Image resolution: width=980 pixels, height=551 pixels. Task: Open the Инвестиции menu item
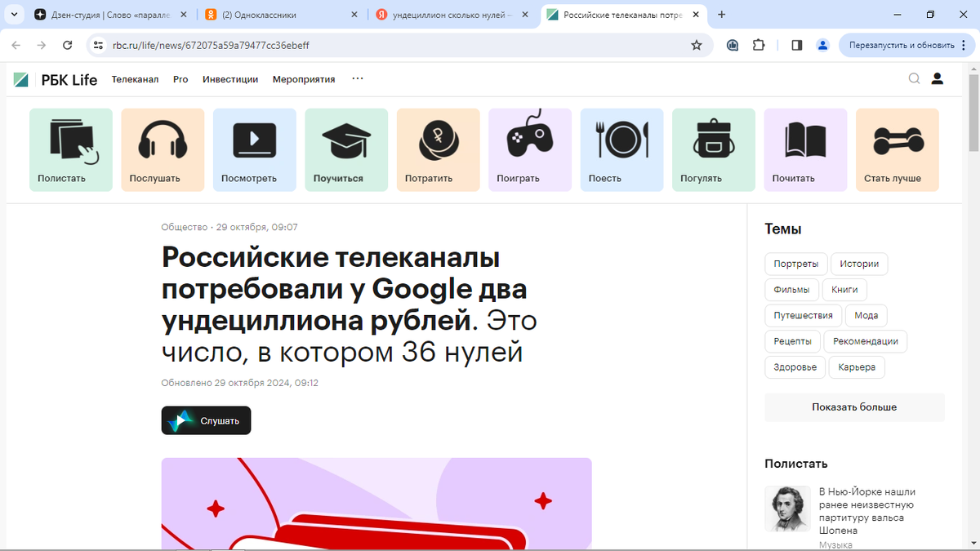[x=230, y=79]
